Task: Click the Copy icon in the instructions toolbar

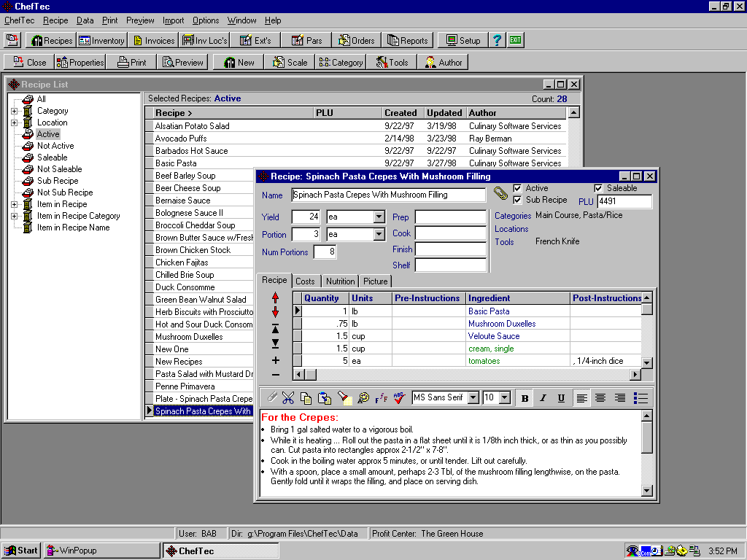Action: [306, 397]
